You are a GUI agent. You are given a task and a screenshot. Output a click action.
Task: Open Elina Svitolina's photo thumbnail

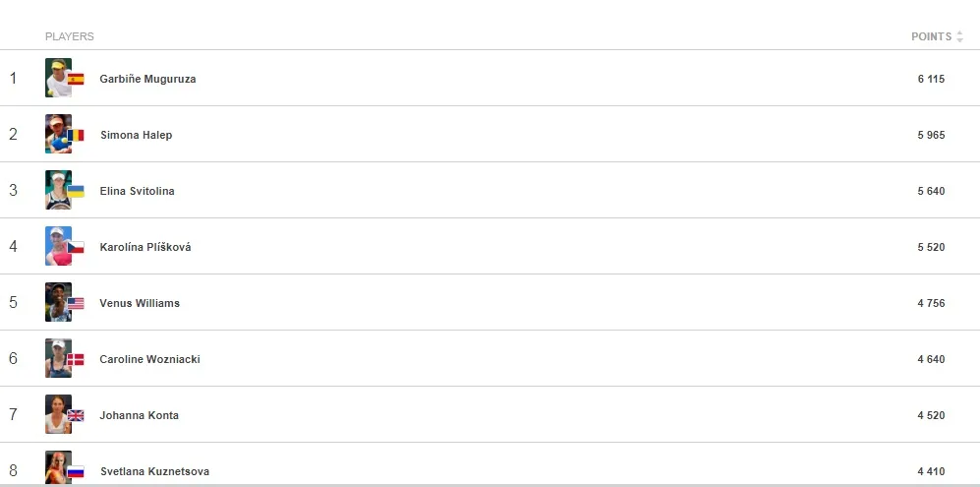(58, 190)
